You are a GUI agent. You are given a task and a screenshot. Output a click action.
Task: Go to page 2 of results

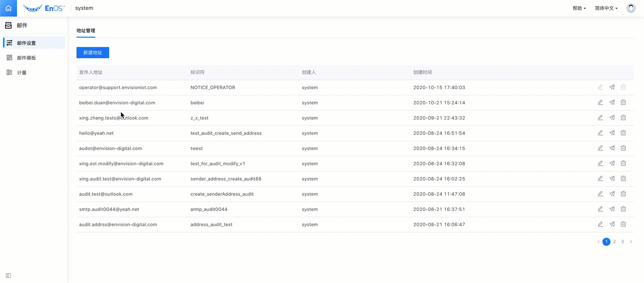614,242
